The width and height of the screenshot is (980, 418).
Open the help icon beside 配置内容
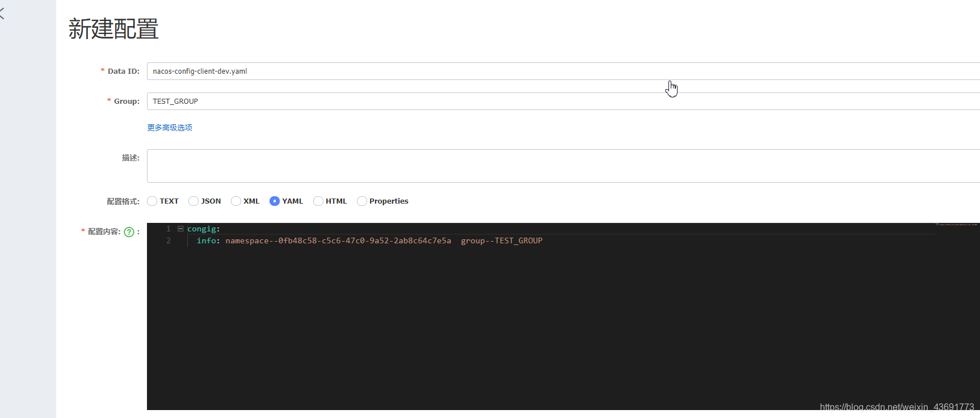(129, 232)
